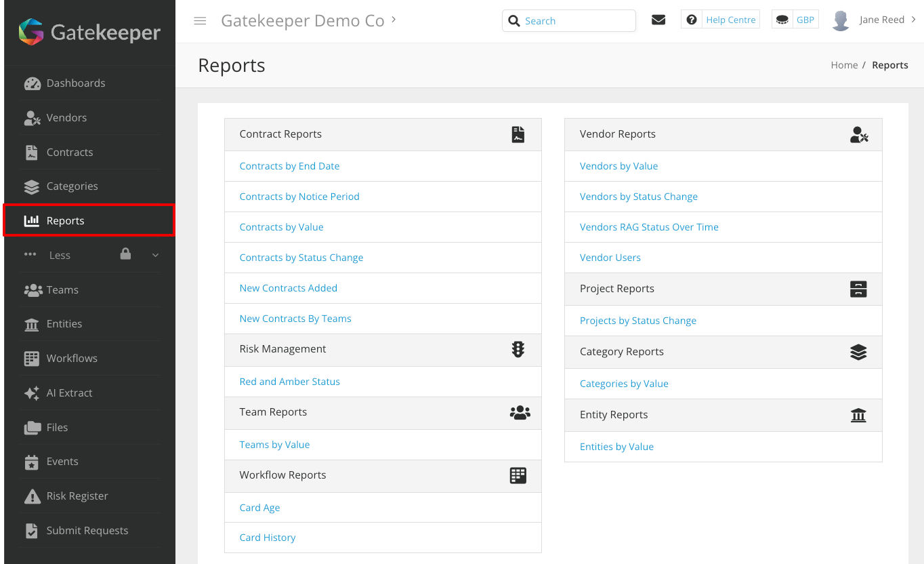Open the Categories by Value report
This screenshot has height=564, width=924.
(x=624, y=384)
